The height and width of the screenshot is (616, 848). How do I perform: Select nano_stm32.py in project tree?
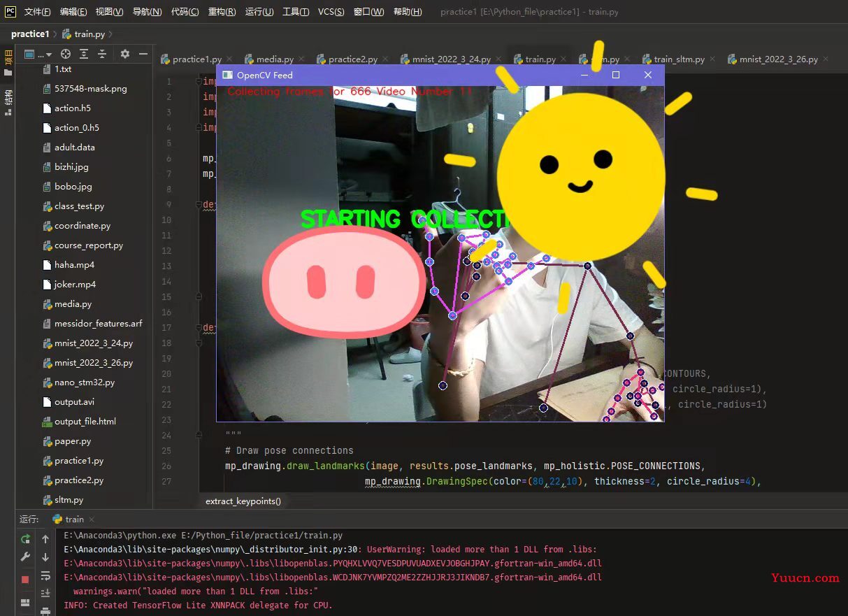tap(85, 382)
